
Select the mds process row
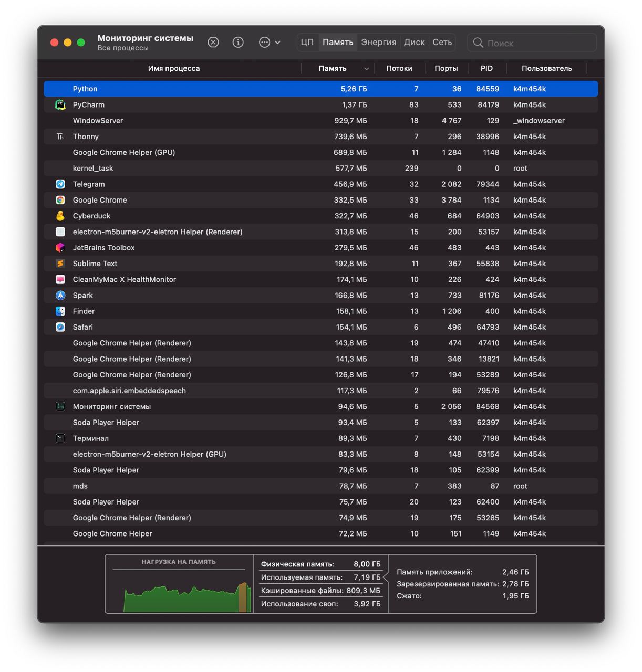click(321, 486)
